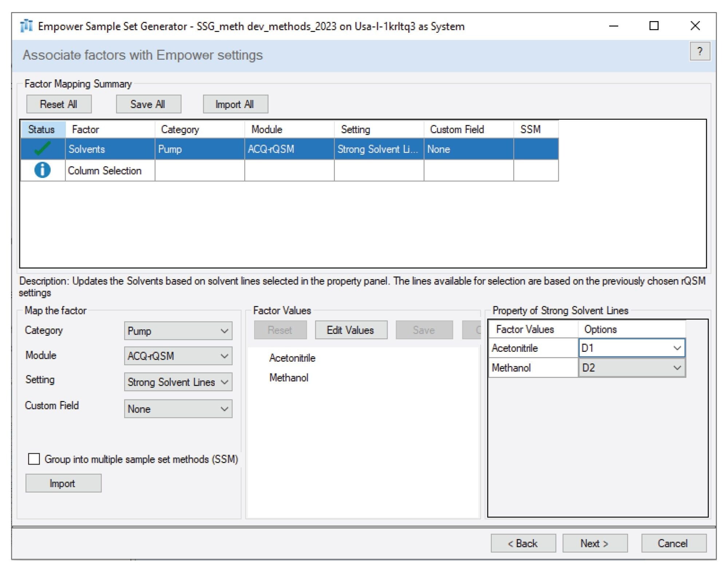Click the Save All button
The width and height of the screenshot is (728, 573).
click(148, 104)
